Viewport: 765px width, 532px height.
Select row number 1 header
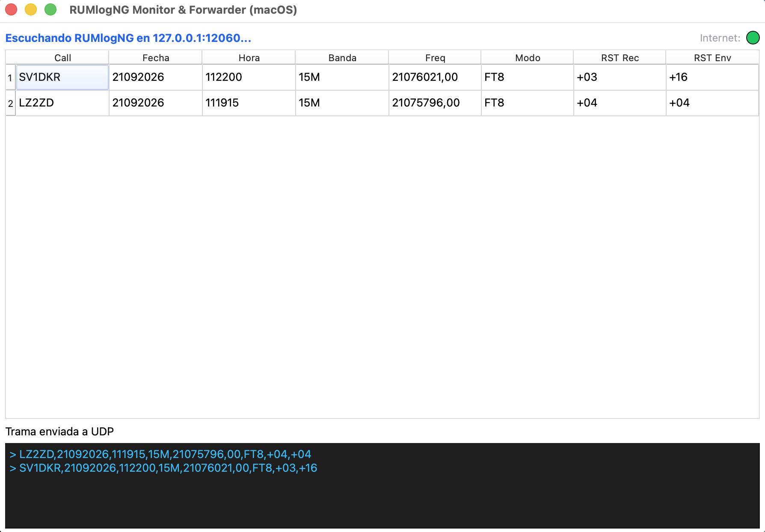click(10, 77)
